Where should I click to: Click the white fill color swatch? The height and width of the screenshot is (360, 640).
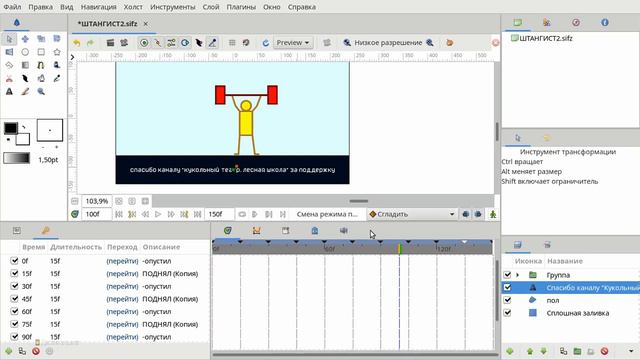23,139
